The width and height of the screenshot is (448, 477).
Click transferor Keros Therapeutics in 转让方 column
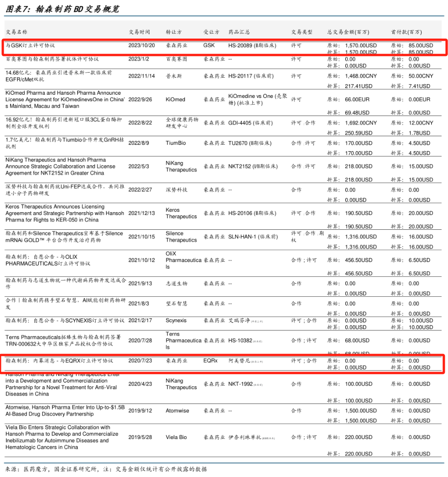[181, 213]
